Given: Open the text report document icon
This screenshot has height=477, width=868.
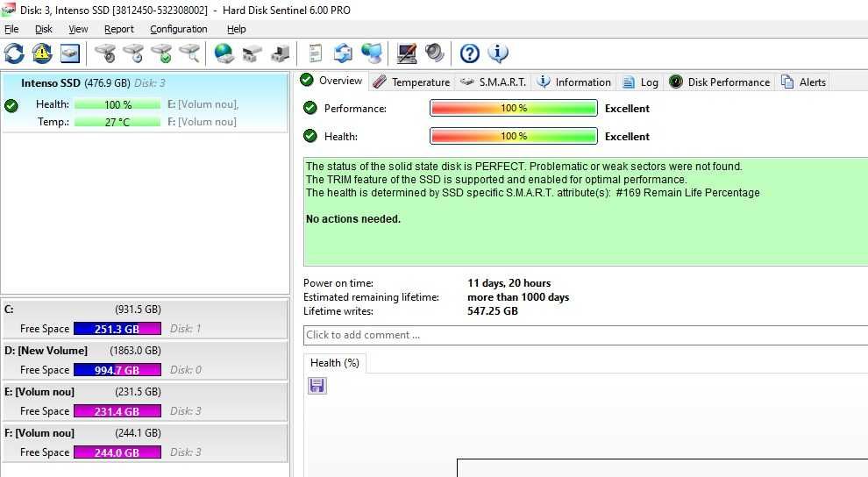Looking at the screenshot, I should (316, 53).
